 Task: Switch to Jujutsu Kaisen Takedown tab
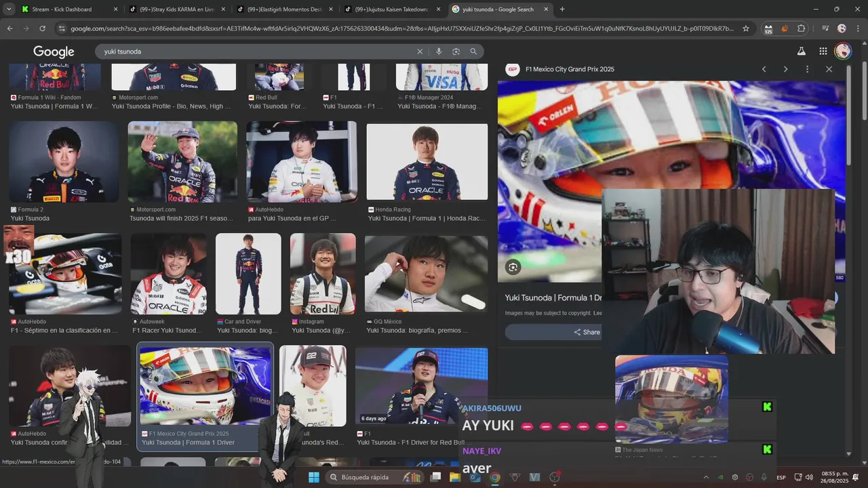(x=391, y=9)
